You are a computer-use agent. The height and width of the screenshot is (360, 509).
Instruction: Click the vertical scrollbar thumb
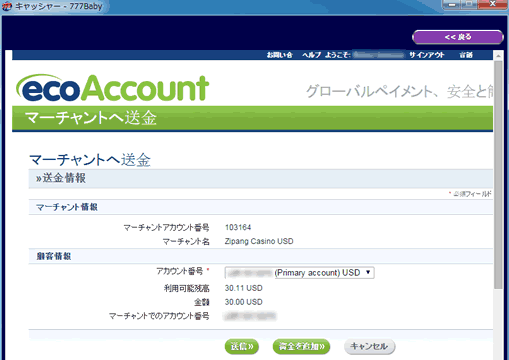(498, 175)
